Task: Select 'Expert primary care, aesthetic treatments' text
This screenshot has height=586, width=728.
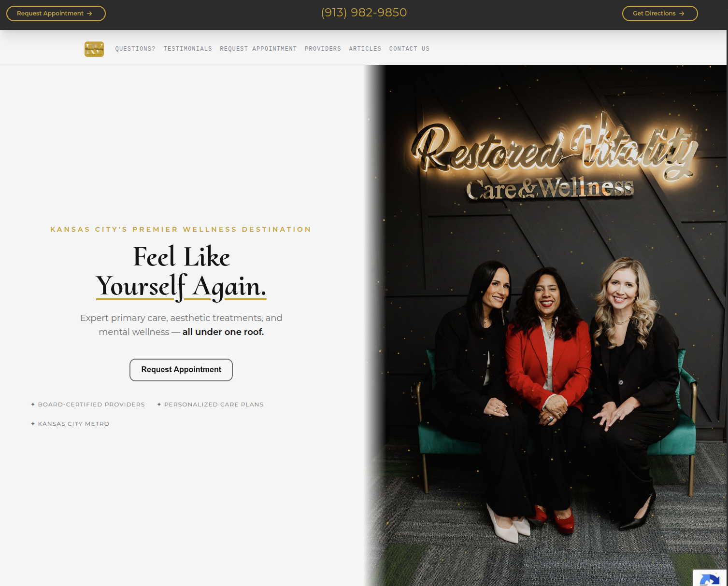Action: tap(171, 318)
